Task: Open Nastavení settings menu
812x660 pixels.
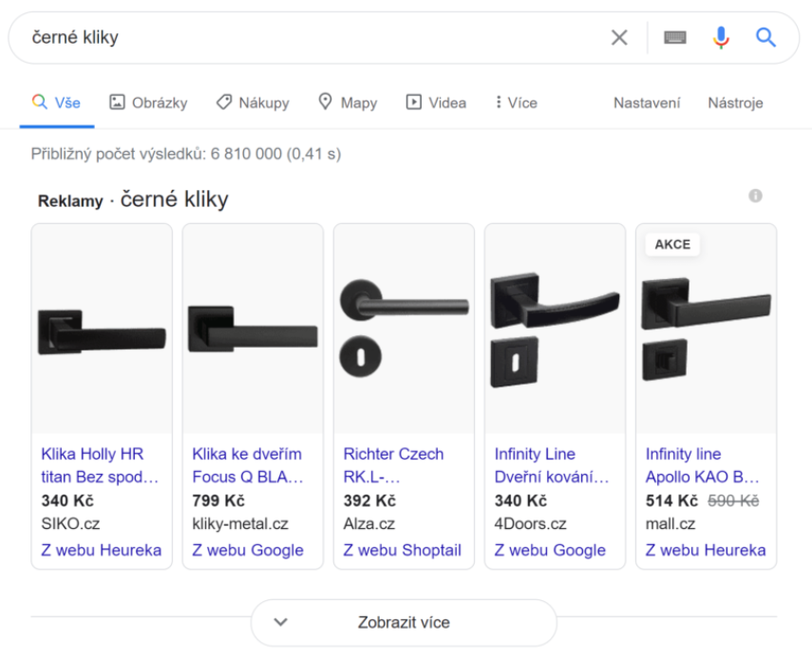Action: tap(647, 103)
